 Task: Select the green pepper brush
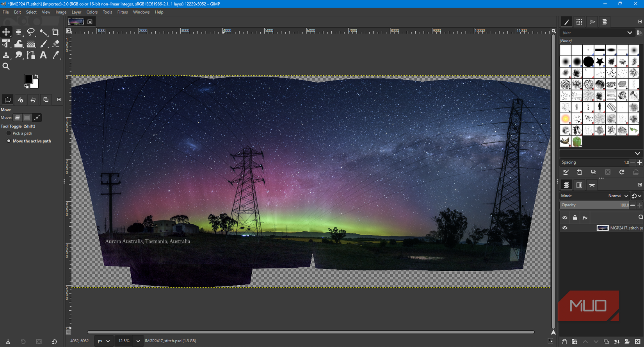(577, 141)
